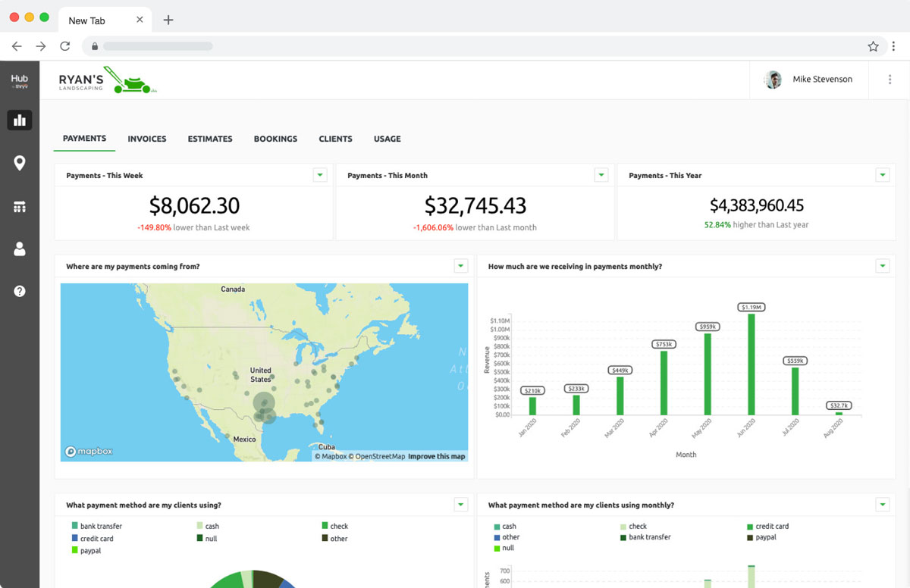
Task: Click the $8,062.30 weekly payments value
Action: pos(194,205)
